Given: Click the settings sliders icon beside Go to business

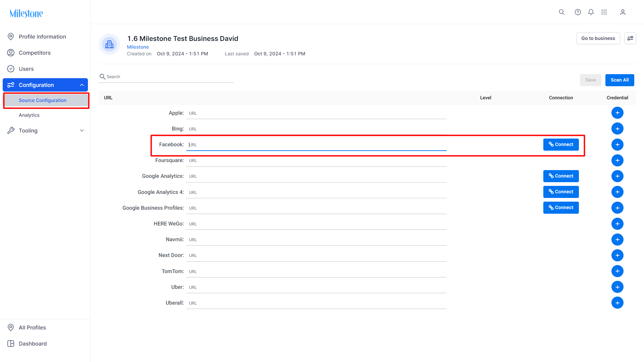Looking at the screenshot, I should pyautogui.click(x=630, y=38).
